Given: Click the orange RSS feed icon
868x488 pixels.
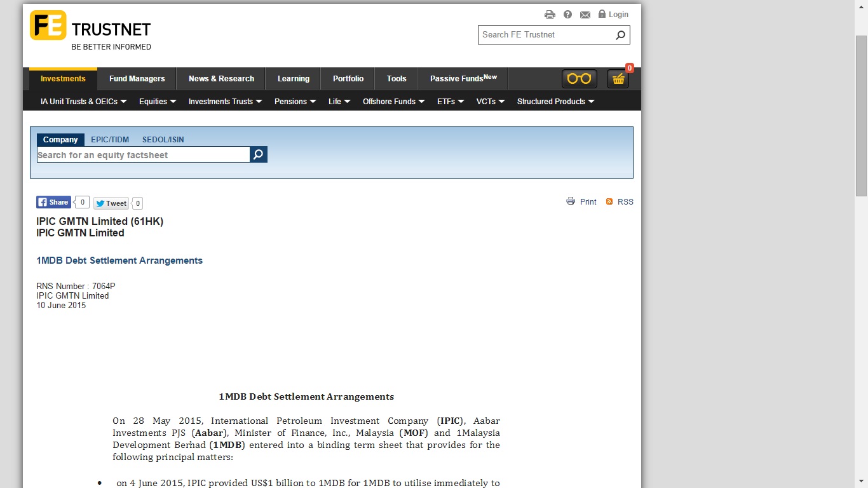Looking at the screenshot, I should [x=609, y=201].
